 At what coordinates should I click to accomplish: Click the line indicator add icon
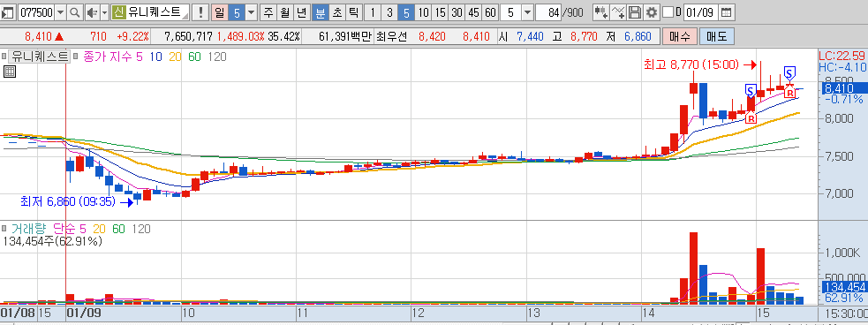click(619, 12)
